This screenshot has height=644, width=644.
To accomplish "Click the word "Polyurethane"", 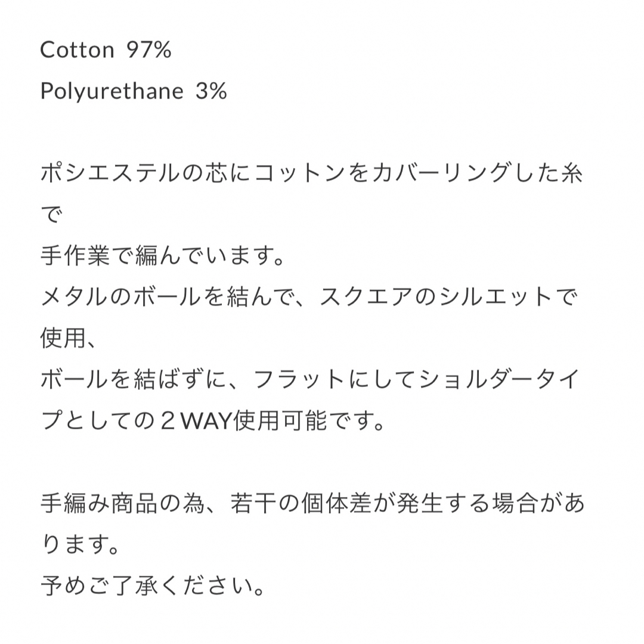I will (112, 91).
